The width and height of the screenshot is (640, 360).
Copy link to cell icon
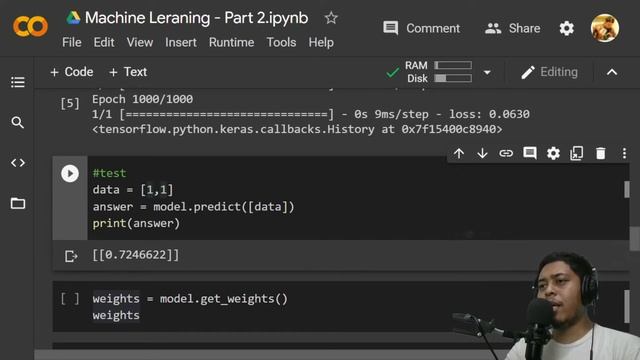point(506,153)
